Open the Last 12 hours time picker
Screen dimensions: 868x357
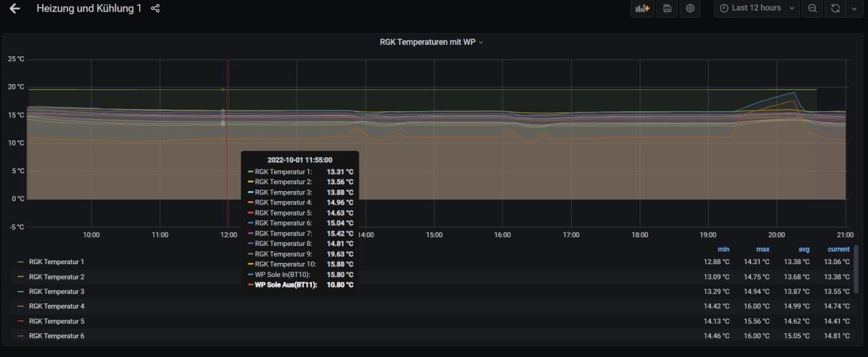click(x=756, y=8)
